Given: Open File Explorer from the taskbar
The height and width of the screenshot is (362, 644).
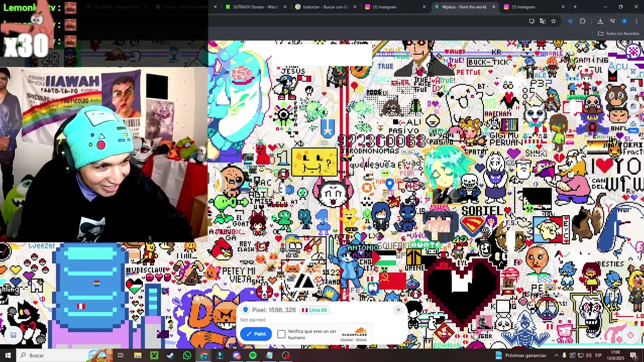Looking at the screenshot, I should click(x=138, y=355).
